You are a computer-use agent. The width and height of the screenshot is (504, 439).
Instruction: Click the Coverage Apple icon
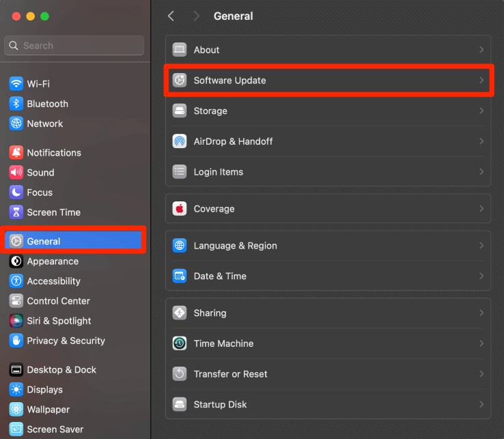(180, 209)
